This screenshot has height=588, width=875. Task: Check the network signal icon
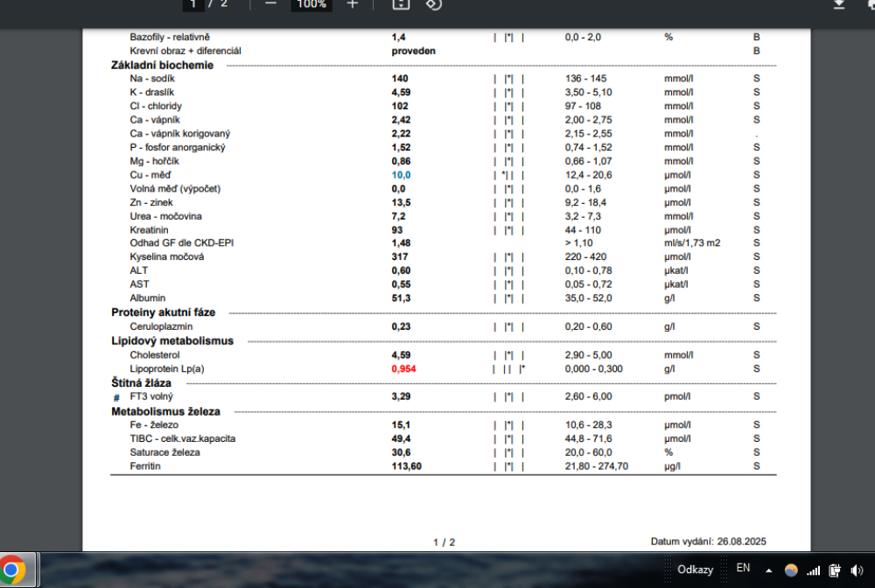point(814,570)
